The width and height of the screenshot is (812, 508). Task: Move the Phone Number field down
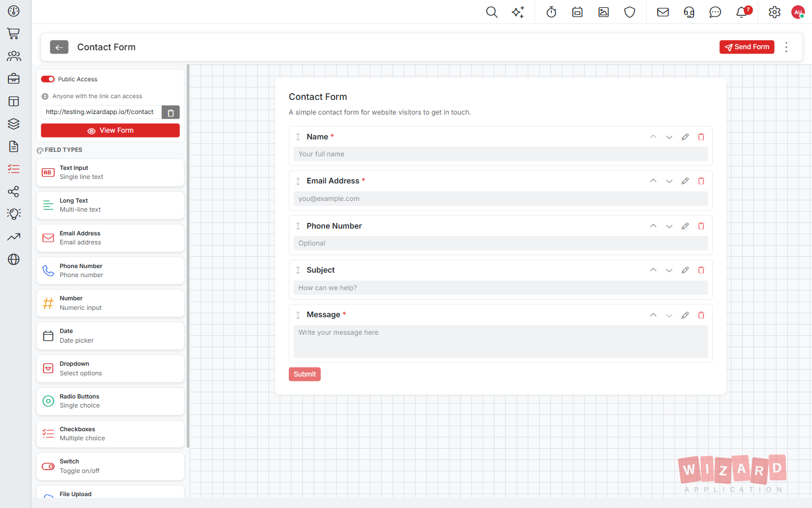click(669, 226)
